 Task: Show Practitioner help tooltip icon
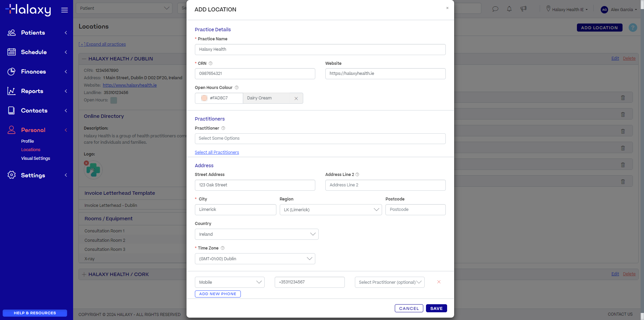223,128
